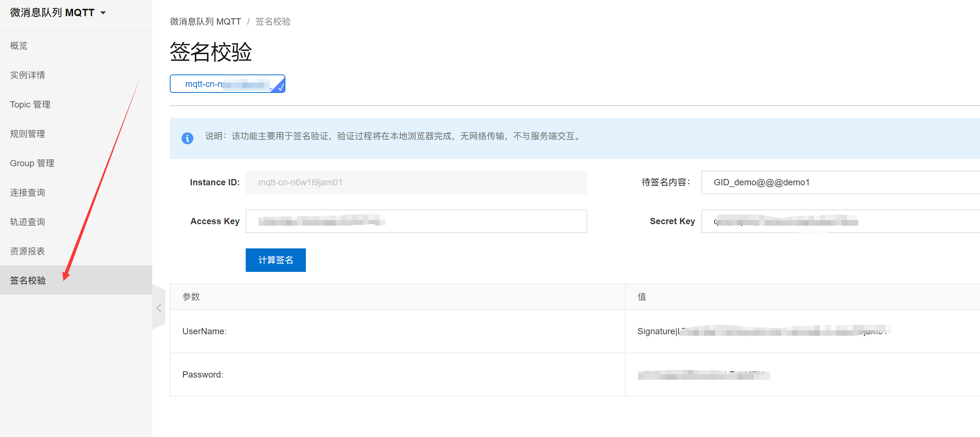The width and height of the screenshot is (980, 437).
Task: Focus the Secret Key input field
Action: click(x=840, y=221)
